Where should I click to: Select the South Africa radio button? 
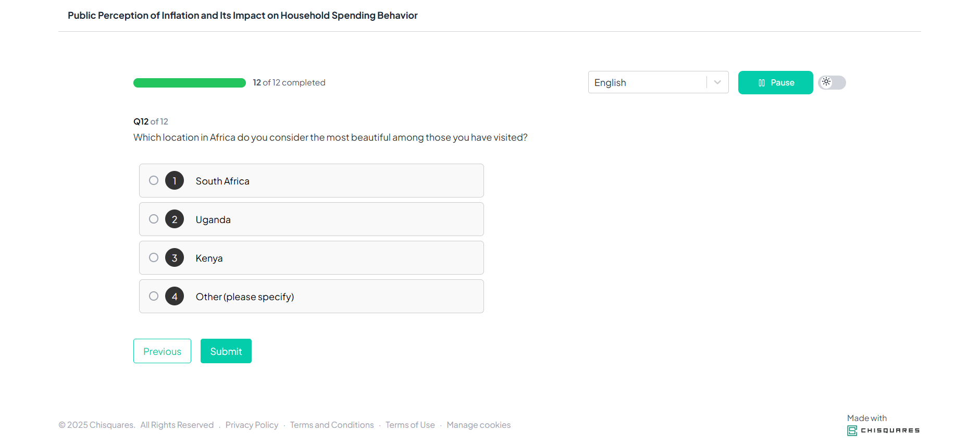pyautogui.click(x=154, y=180)
